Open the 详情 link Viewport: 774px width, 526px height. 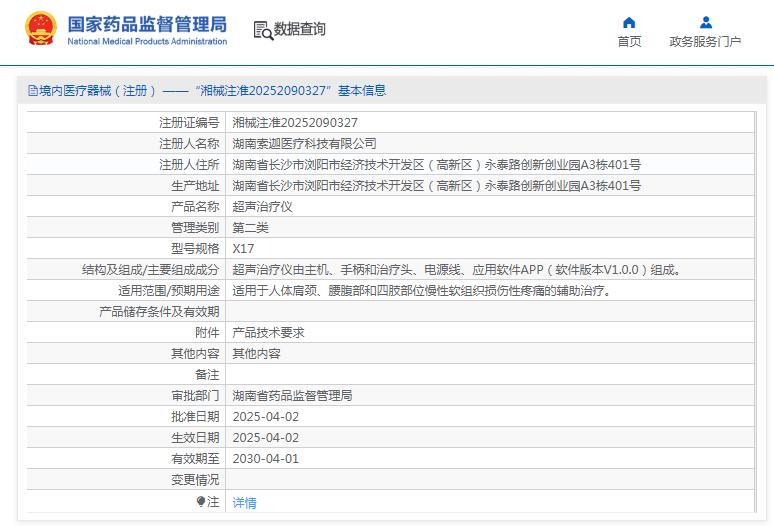[x=244, y=503]
